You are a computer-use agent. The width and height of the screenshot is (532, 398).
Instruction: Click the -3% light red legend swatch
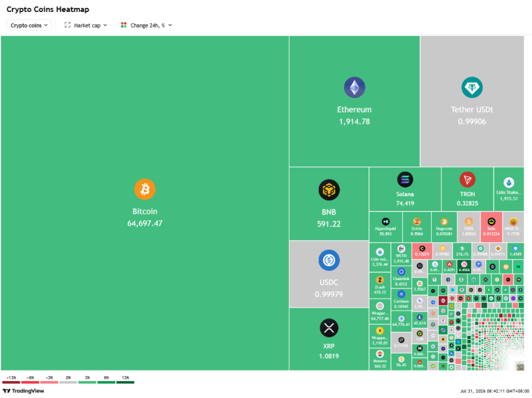(x=49, y=382)
